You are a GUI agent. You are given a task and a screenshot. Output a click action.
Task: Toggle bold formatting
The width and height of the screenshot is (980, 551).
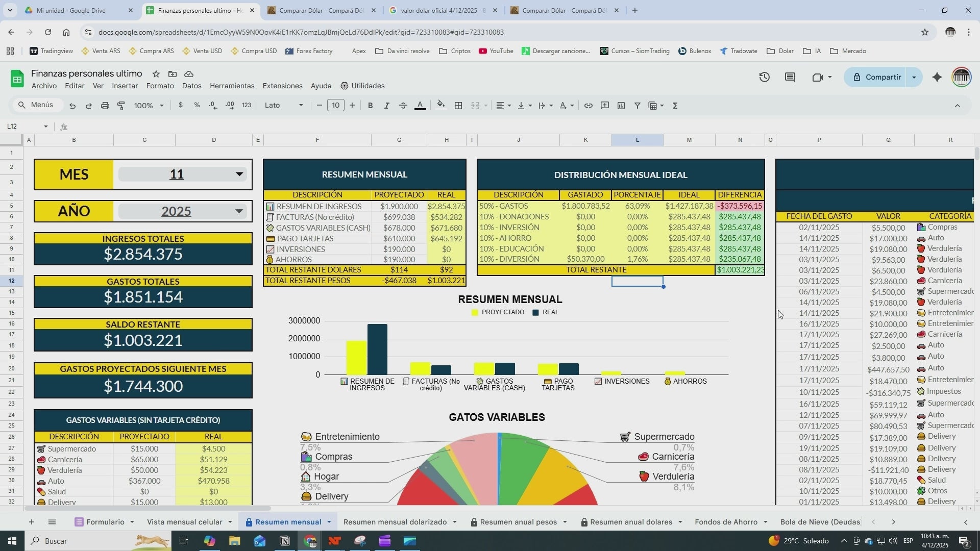point(370,106)
